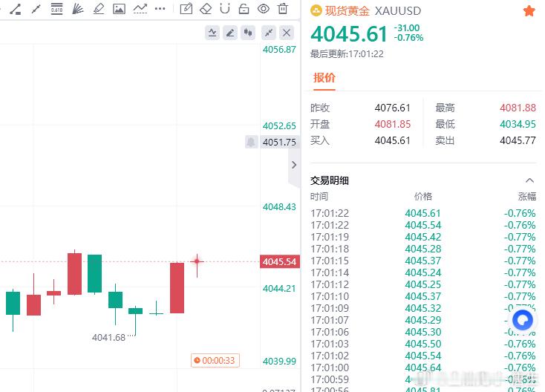
Task: Toggle magnet snap mode
Action: 225,9
